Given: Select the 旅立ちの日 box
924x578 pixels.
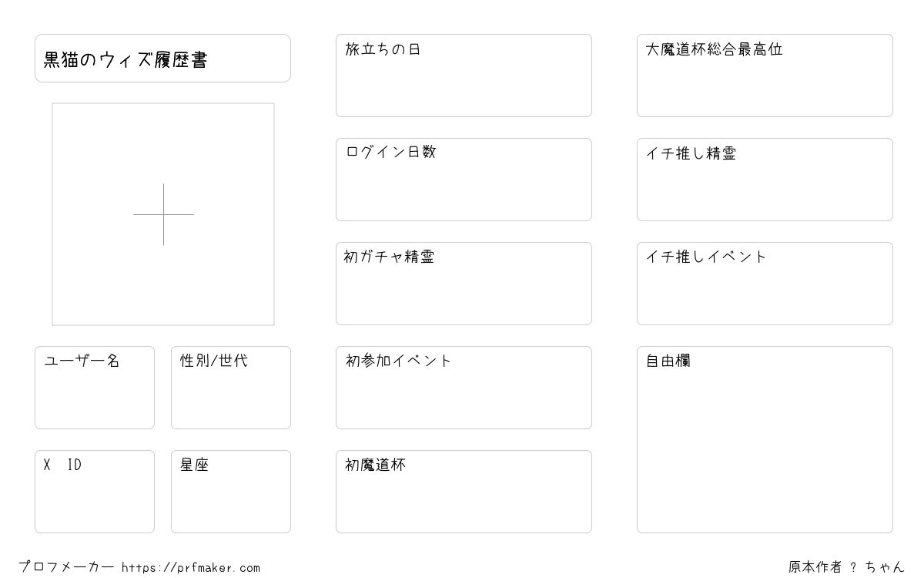Looking at the screenshot, I should (464, 76).
